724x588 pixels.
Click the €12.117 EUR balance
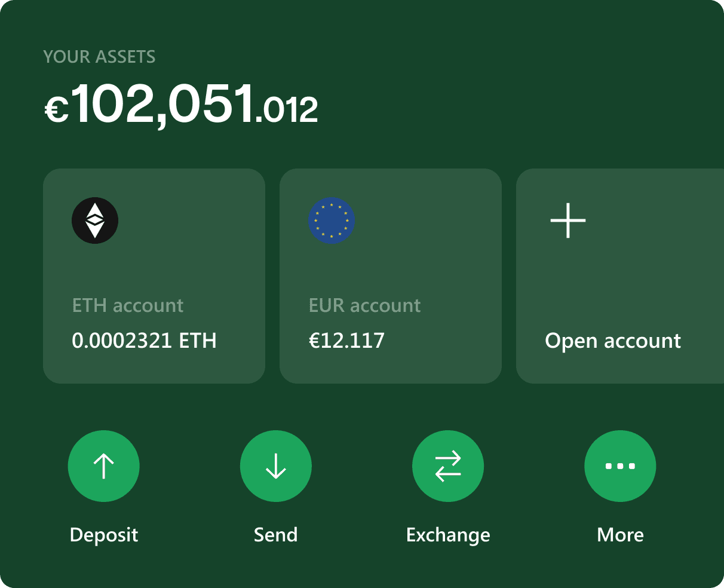tap(346, 341)
